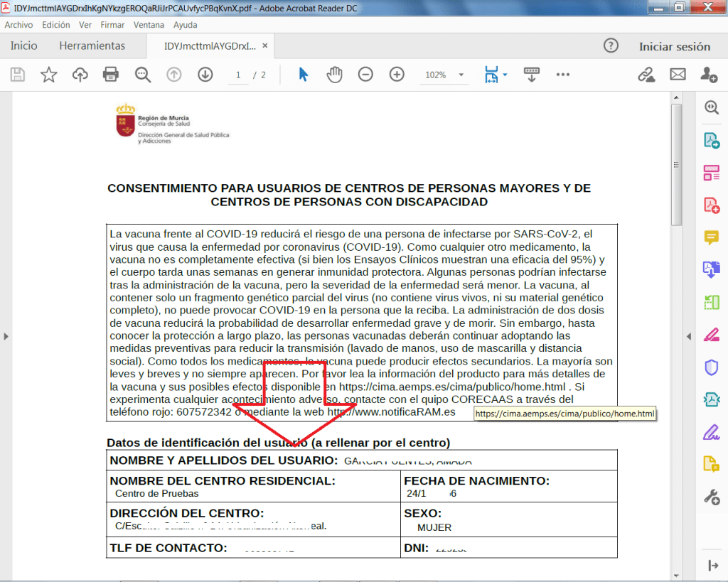Open the 102% zoom level dropdown

click(461, 75)
